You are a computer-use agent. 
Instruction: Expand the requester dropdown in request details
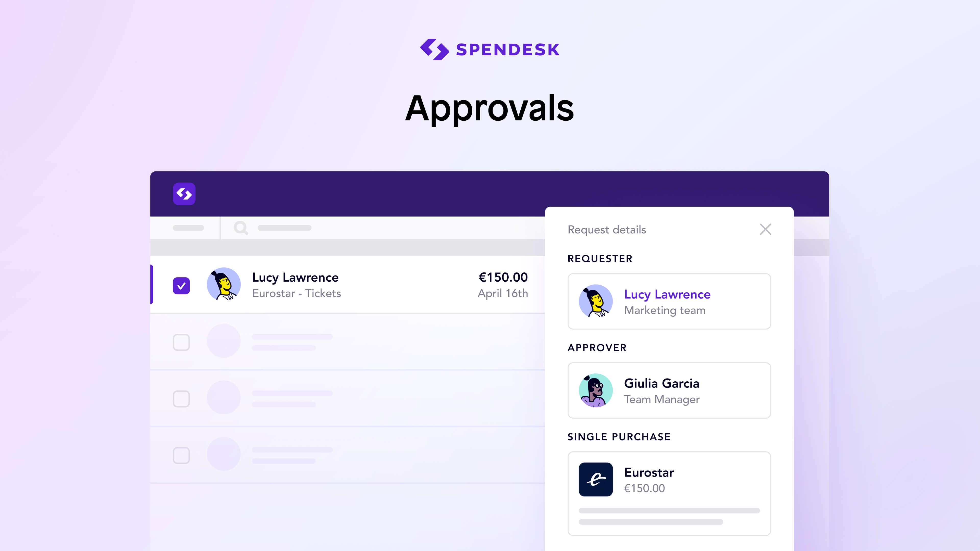[668, 301]
